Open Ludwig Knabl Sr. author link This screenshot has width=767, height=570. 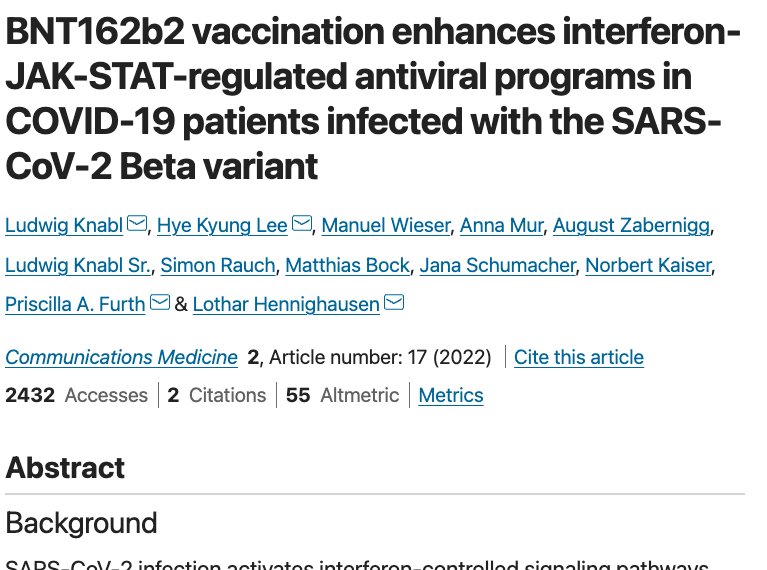click(78, 265)
